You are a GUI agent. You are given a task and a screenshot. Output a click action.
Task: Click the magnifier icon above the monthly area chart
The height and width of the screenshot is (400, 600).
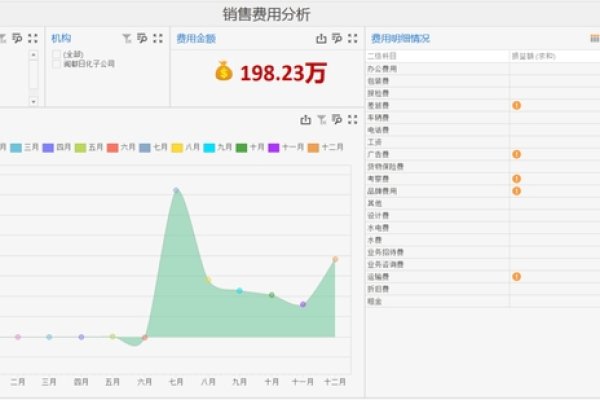pyautogui.click(x=337, y=119)
